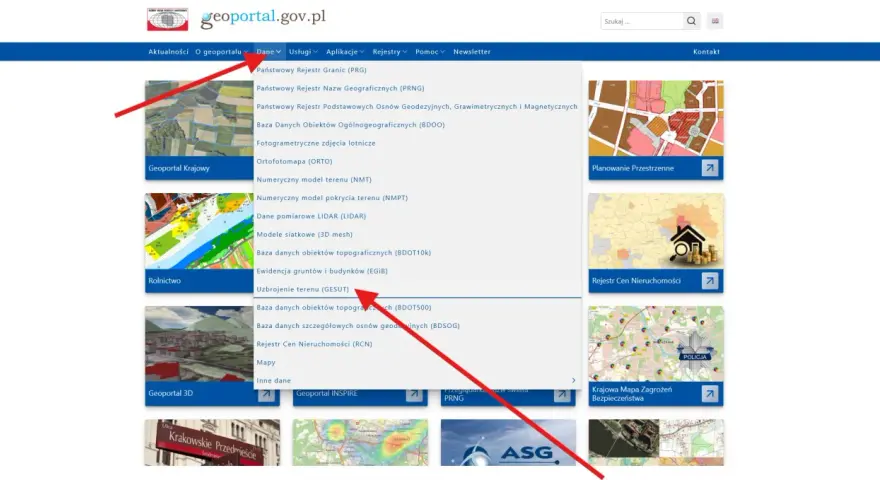
Task: Expand the O geoportalu dropdown
Action: tap(221, 52)
